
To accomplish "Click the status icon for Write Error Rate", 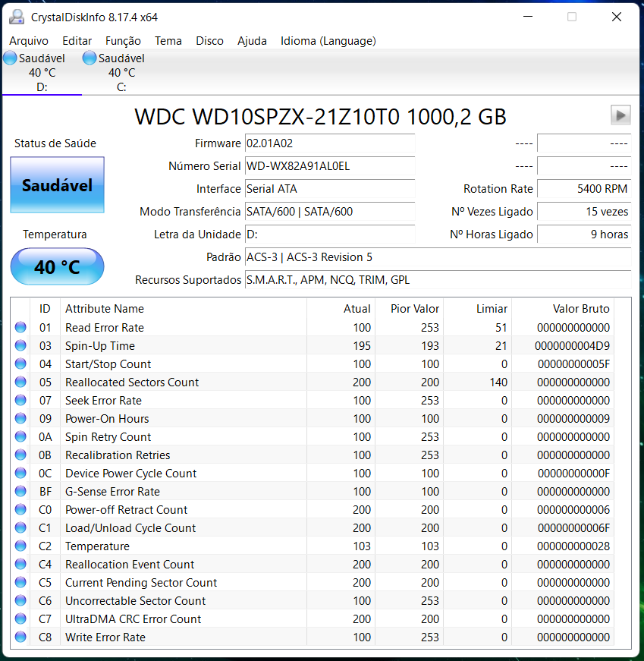I will coord(20,637).
